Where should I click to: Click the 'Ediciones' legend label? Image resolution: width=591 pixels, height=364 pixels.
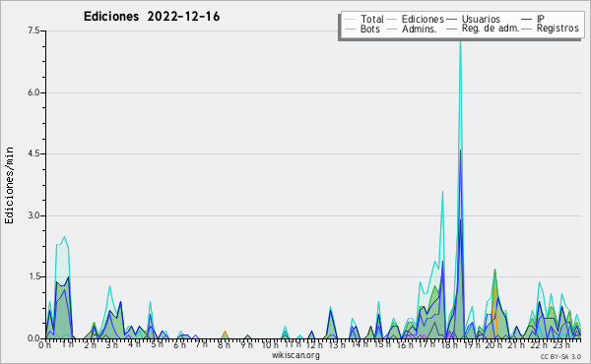pyautogui.click(x=423, y=19)
